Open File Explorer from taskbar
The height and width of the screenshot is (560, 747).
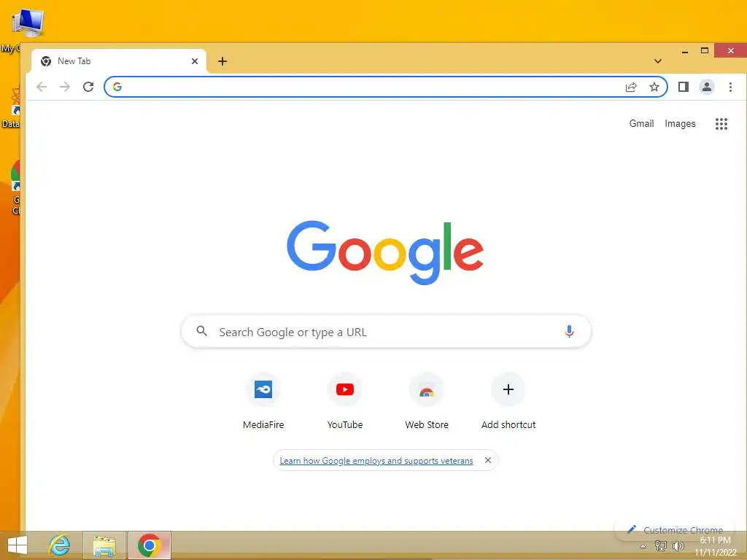coord(104,545)
